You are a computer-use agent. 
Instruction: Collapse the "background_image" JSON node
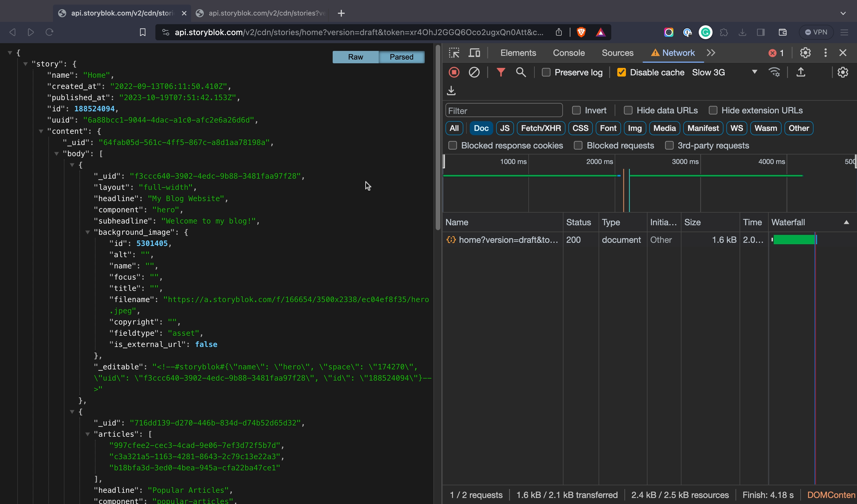click(88, 232)
